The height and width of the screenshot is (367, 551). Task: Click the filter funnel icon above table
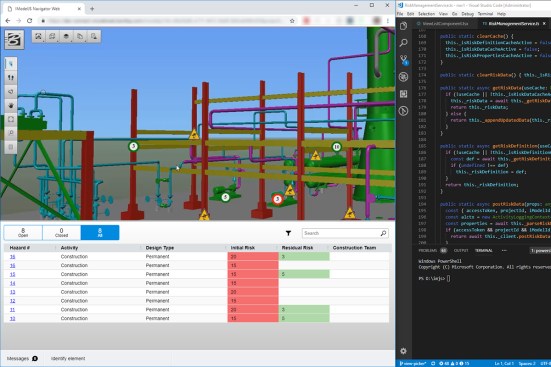point(288,233)
